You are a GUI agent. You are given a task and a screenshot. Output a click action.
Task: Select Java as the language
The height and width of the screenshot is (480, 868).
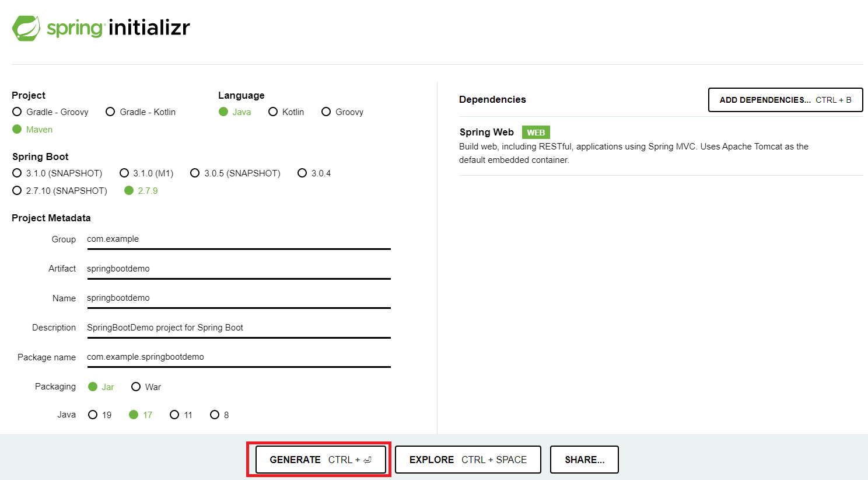point(235,112)
